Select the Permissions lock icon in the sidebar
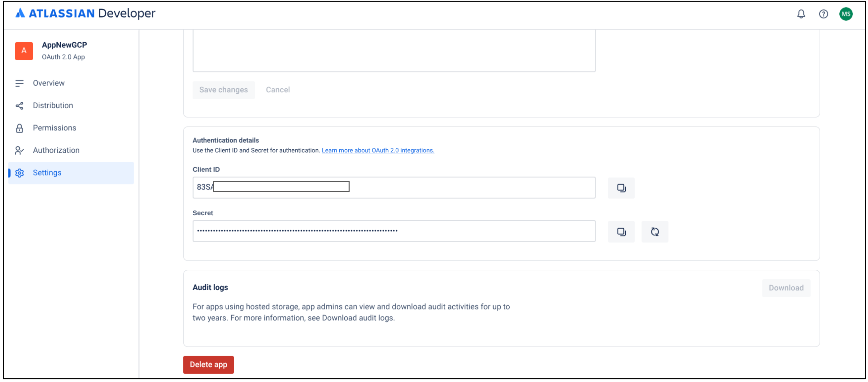Screen dimensions: 868x382 (x=20, y=128)
